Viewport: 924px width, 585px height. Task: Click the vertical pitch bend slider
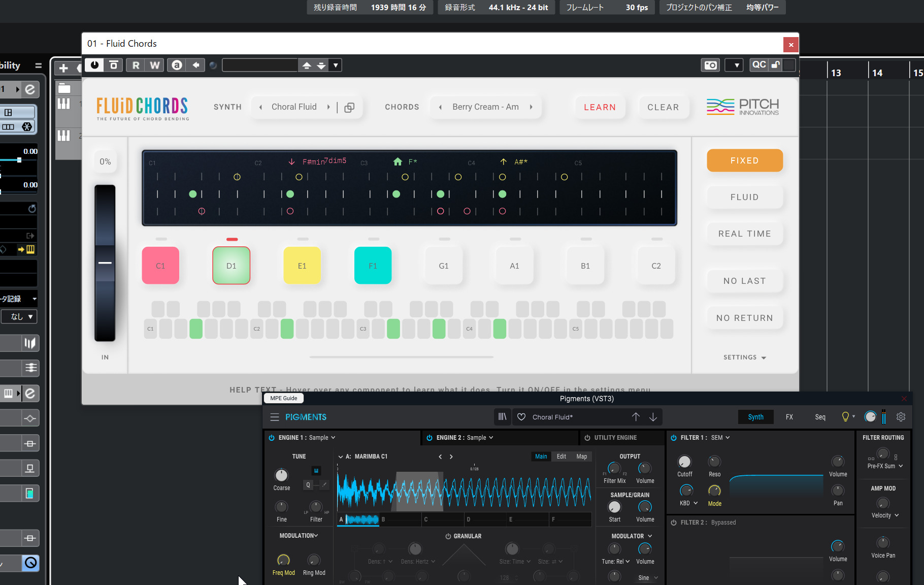105,263
